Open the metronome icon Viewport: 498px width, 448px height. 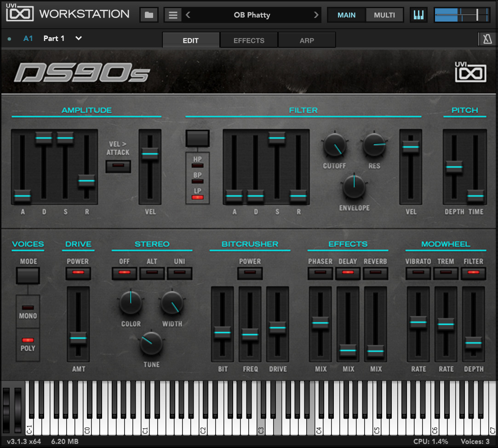point(487,39)
